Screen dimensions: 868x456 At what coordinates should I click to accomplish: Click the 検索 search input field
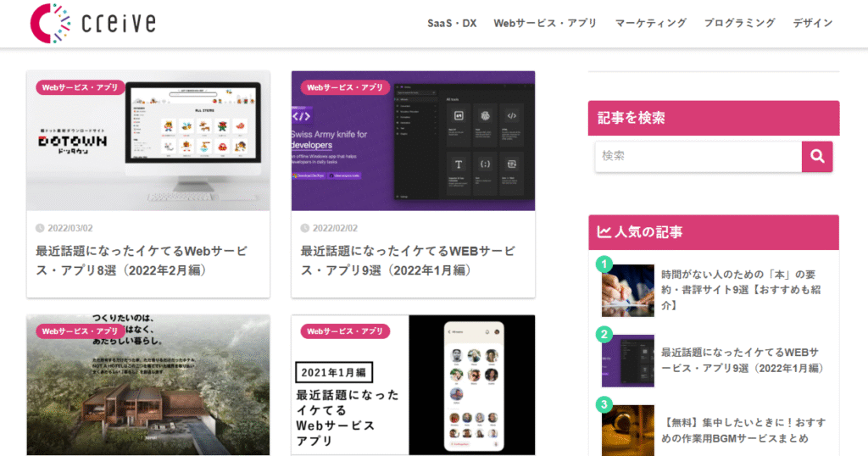[698, 157]
